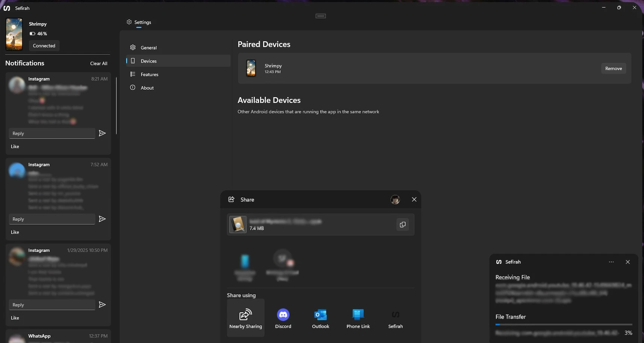Send reply for 8:21 AM Instagram notification
Image resolution: width=644 pixels, height=343 pixels.
[x=102, y=133]
